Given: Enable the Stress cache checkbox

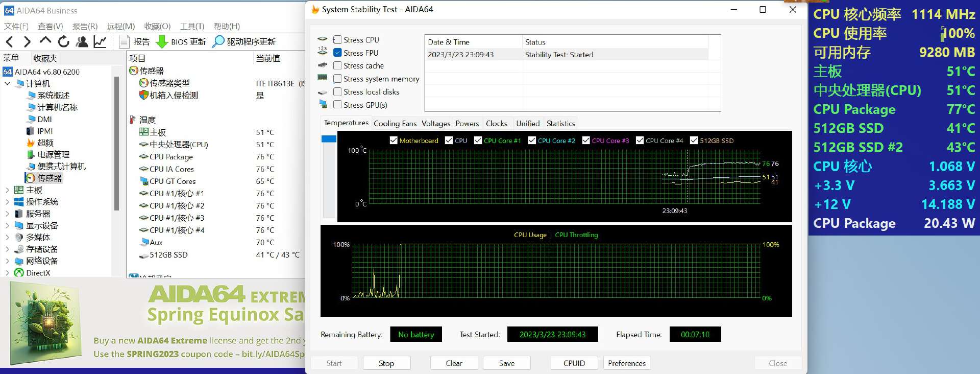Looking at the screenshot, I should coord(337,65).
